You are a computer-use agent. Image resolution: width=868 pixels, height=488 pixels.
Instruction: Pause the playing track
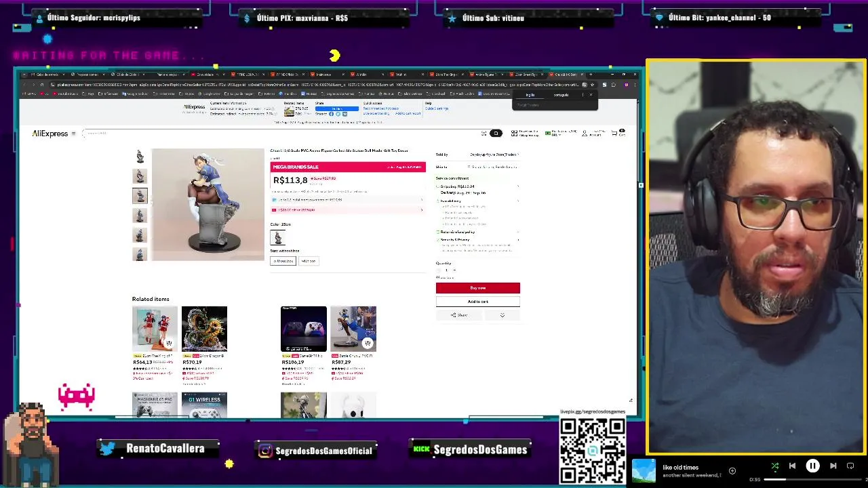coord(812,466)
